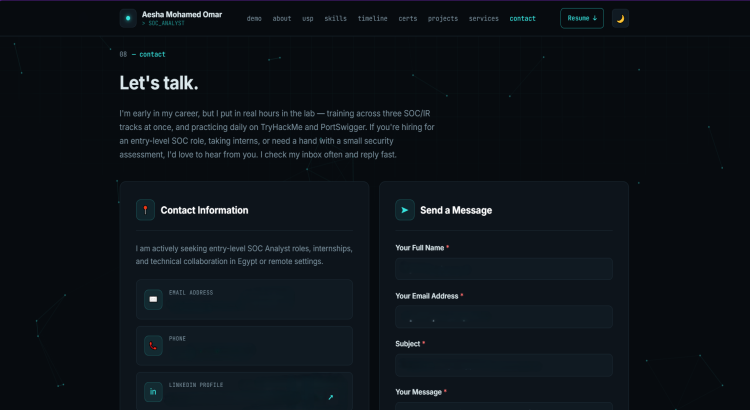
Task: Click the Contact Information heading
Action: click(x=204, y=210)
